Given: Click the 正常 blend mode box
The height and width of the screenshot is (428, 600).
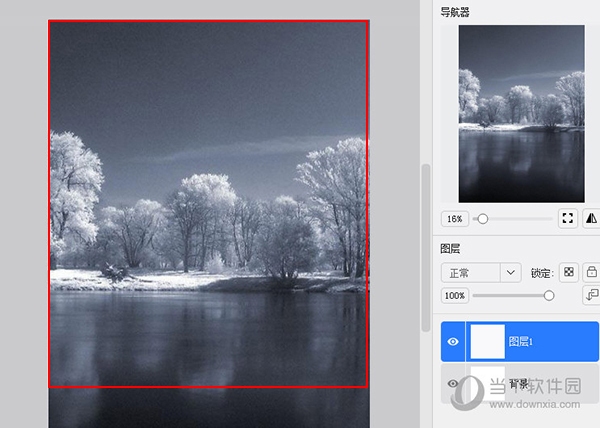Looking at the screenshot, I should (471, 273).
